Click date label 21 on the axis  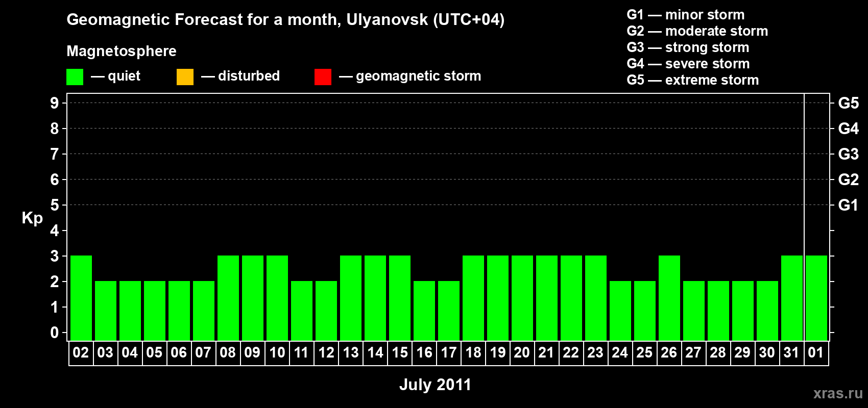[546, 352]
